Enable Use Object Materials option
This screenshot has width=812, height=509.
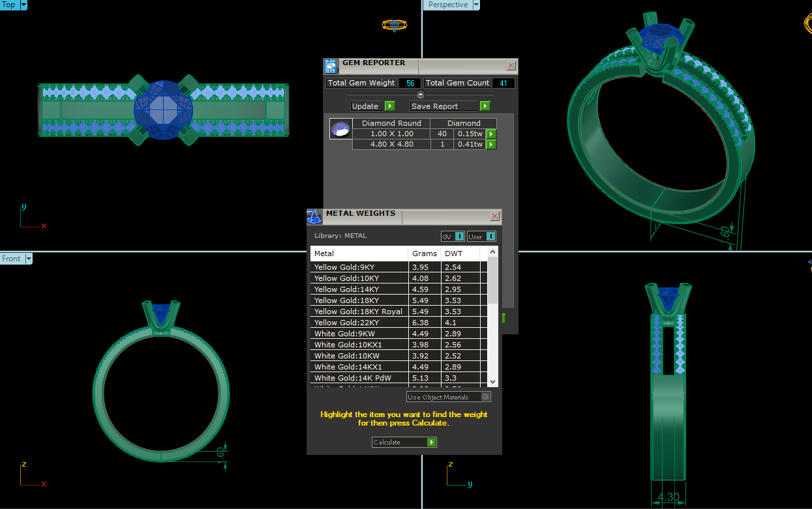485,397
